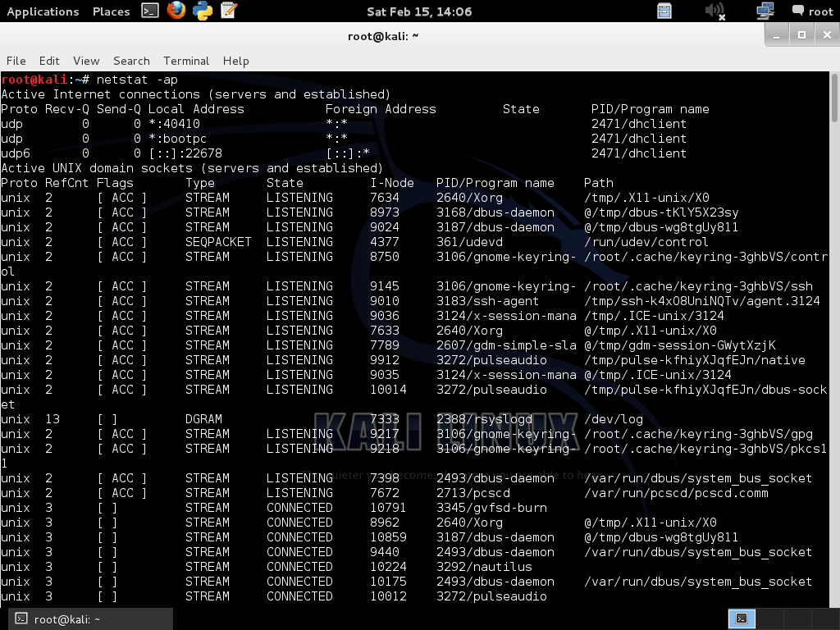The width and height of the screenshot is (840, 630).
Task: Click the 'RefCnt' column header
Action: (67, 183)
